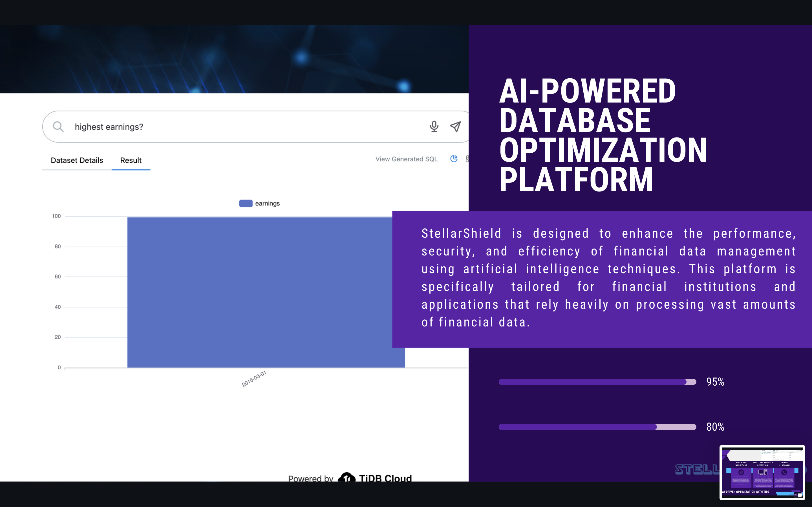Select the pie chart view icon
Screen dimensions: 812x507
(x=454, y=159)
